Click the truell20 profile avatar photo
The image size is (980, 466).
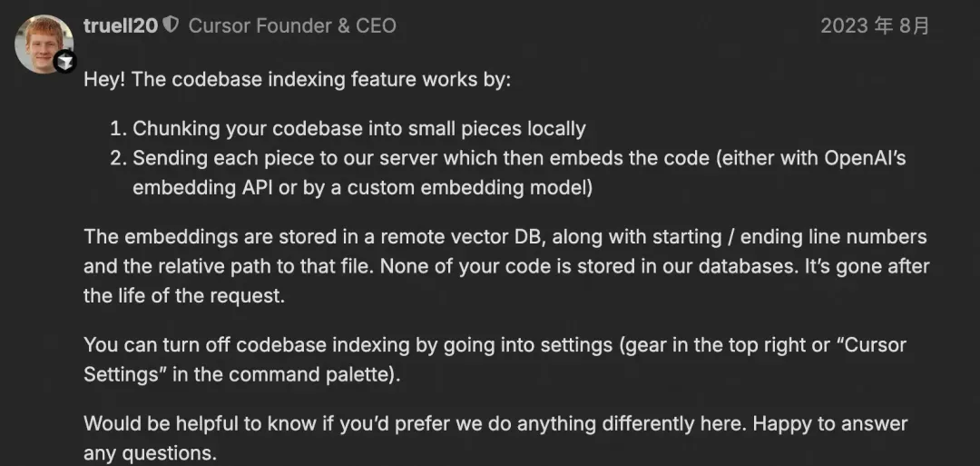(43, 44)
